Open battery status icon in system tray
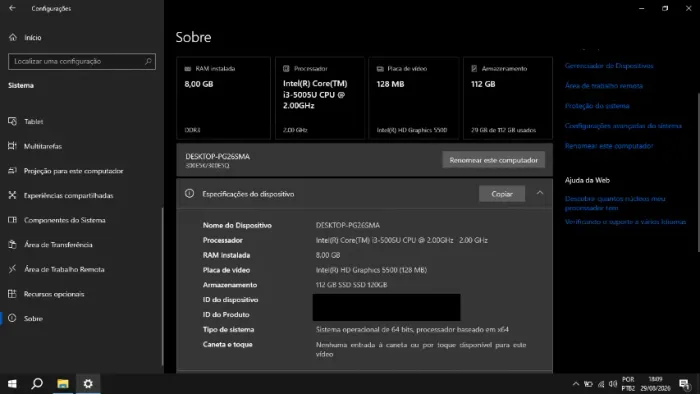 coord(588,384)
